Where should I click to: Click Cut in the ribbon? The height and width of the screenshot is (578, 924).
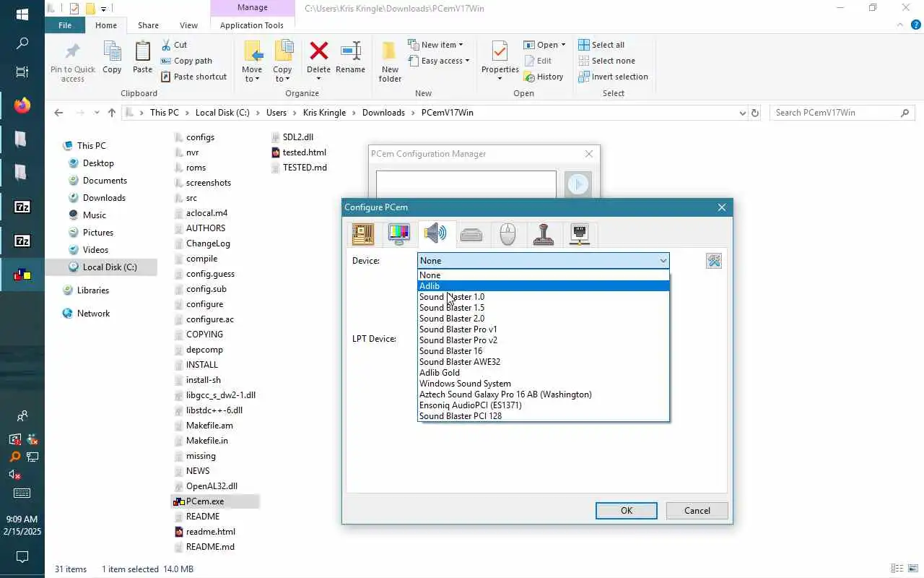174,45
